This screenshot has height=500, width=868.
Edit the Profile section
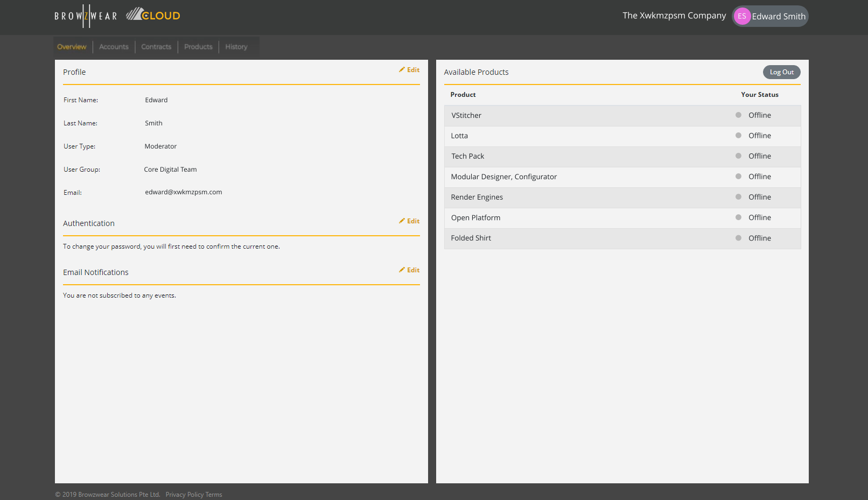[409, 70]
